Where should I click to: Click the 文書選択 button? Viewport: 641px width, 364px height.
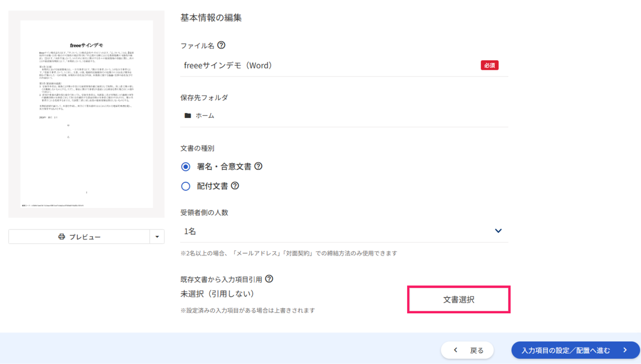coord(459,300)
